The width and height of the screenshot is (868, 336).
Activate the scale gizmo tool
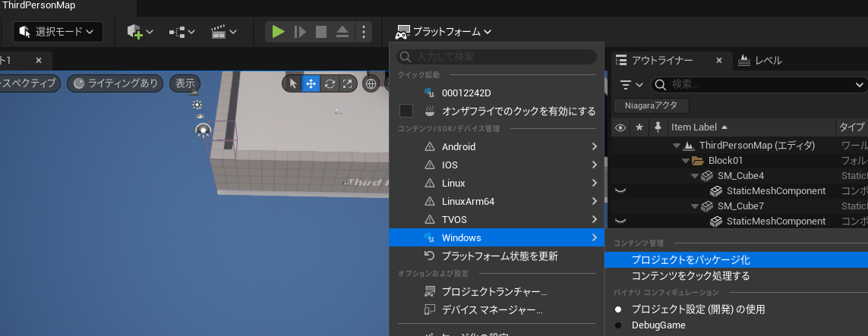(348, 83)
